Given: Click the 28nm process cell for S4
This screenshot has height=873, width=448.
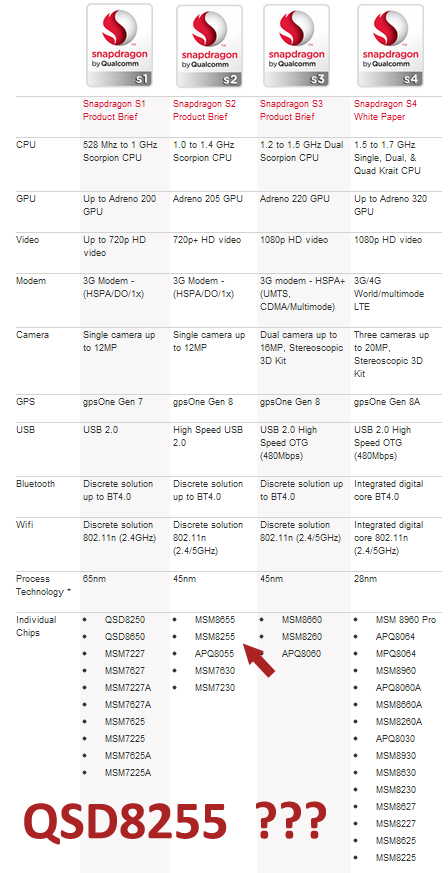Looking at the screenshot, I should 365,579.
